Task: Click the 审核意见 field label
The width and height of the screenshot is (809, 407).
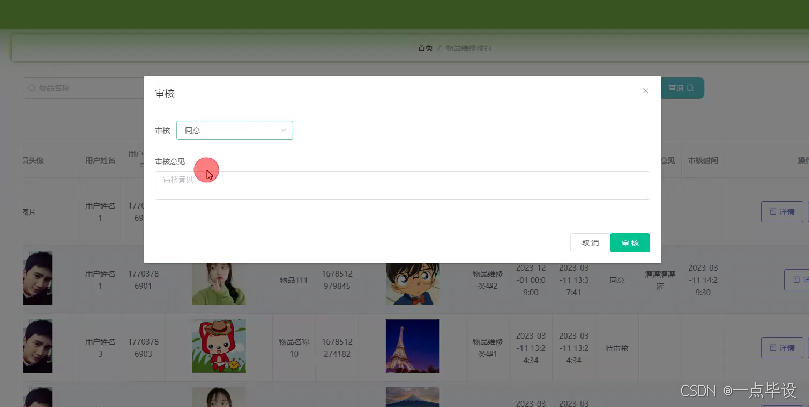Action: [170, 161]
